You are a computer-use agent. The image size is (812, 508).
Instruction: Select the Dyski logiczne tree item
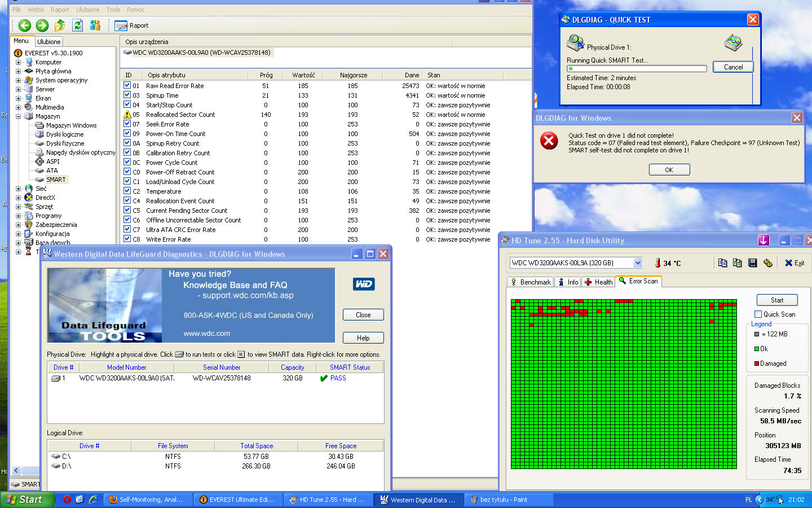coord(59,134)
